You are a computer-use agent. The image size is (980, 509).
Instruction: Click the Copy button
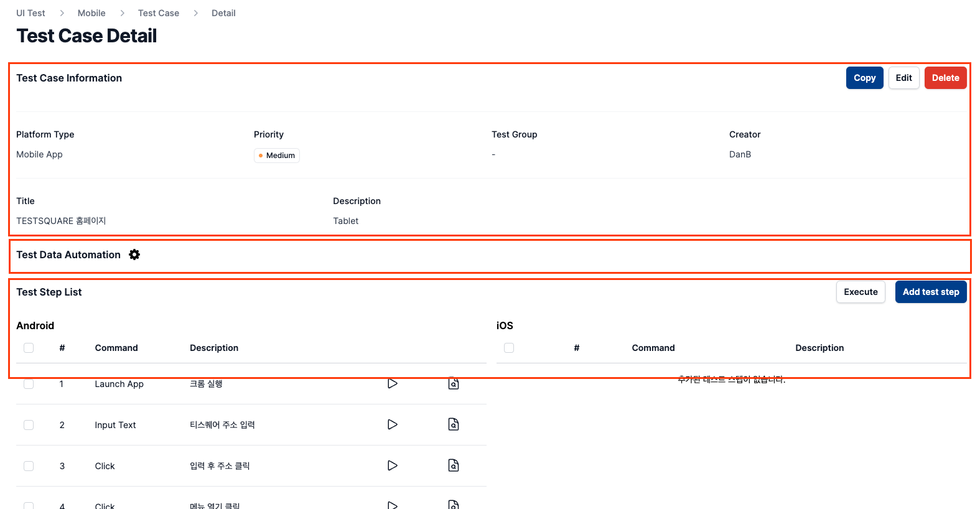click(x=865, y=78)
